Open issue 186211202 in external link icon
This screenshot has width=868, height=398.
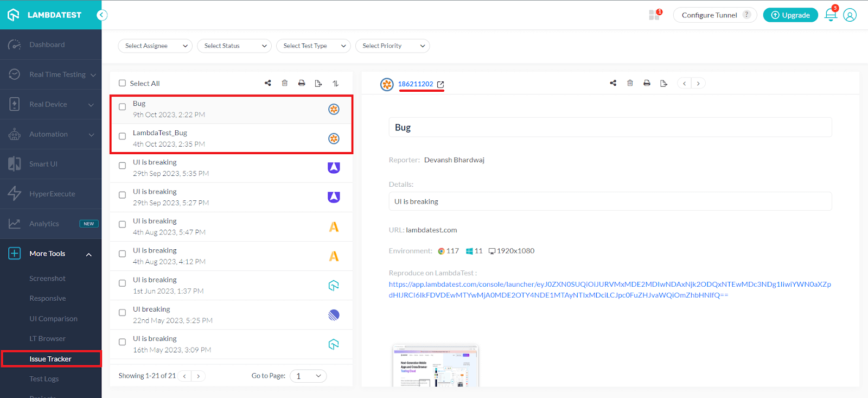click(x=441, y=84)
